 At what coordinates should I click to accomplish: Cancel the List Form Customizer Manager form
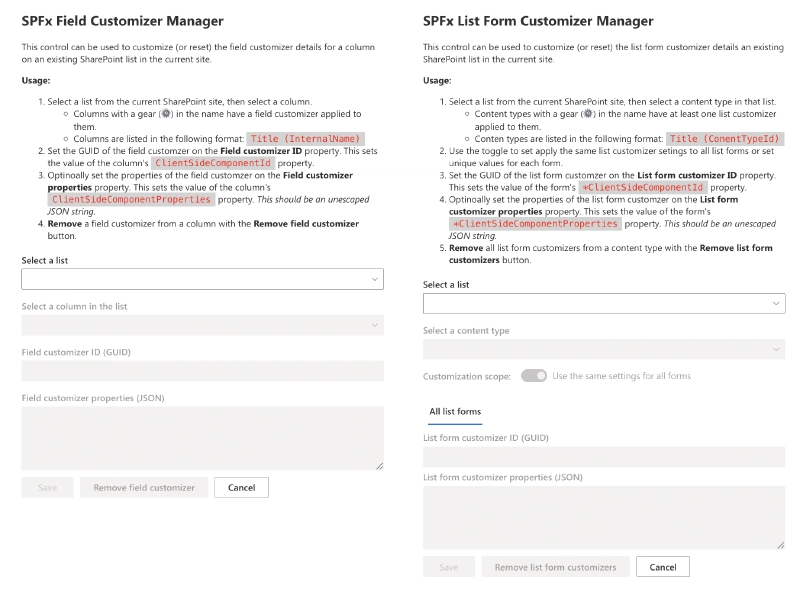point(663,567)
